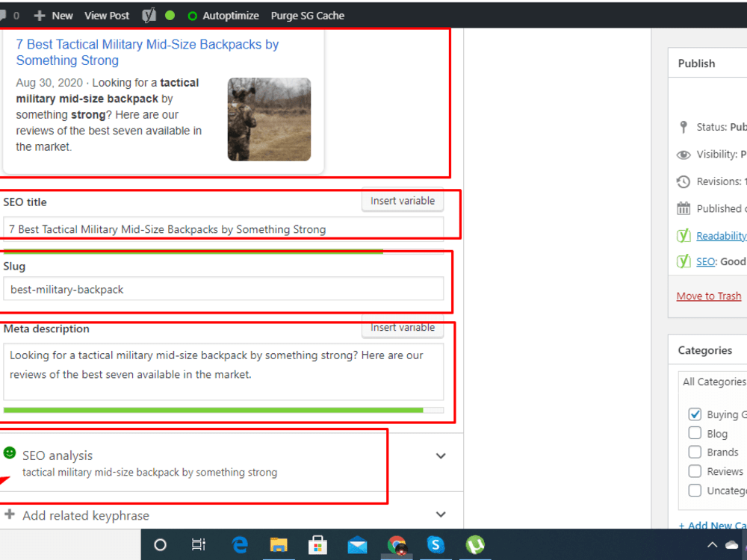
Task: Open uTorrent from the taskbar
Action: tap(475, 544)
